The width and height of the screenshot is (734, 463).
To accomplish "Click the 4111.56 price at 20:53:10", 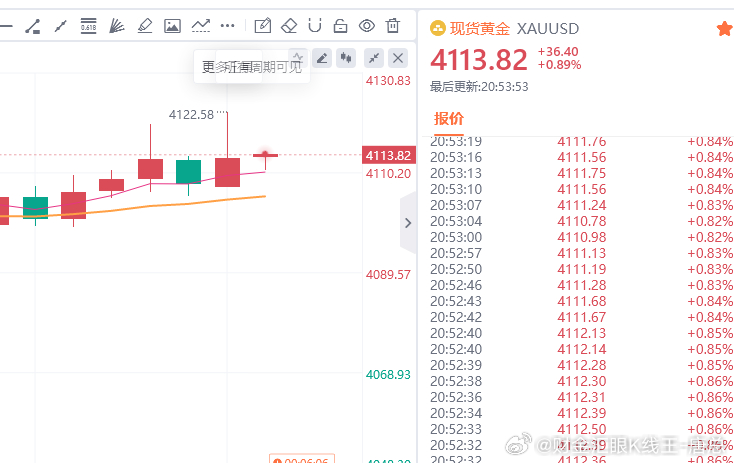I will pos(581,189).
